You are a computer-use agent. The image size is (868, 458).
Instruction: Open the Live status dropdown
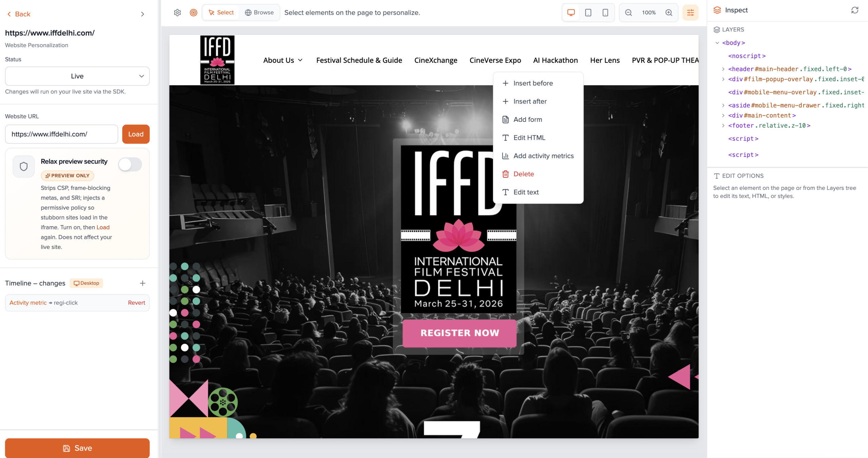[77, 76]
